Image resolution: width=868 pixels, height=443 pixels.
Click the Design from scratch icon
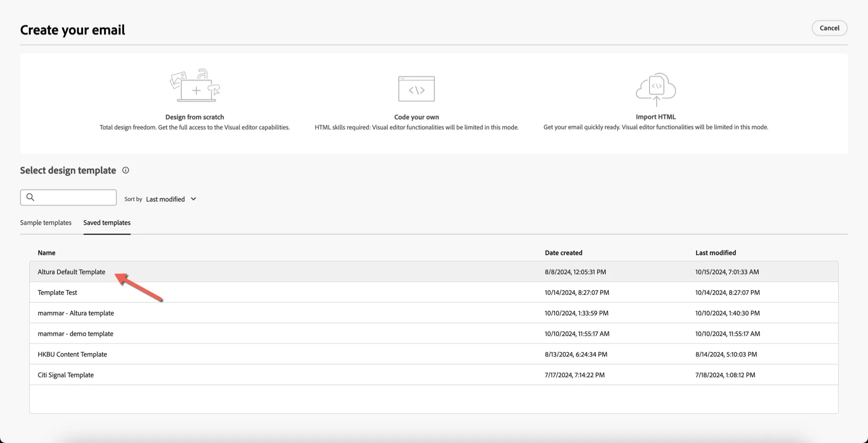195,85
